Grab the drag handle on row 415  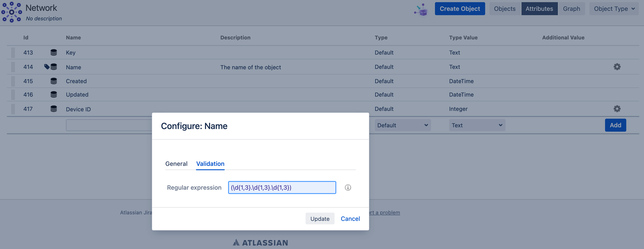point(13,81)
